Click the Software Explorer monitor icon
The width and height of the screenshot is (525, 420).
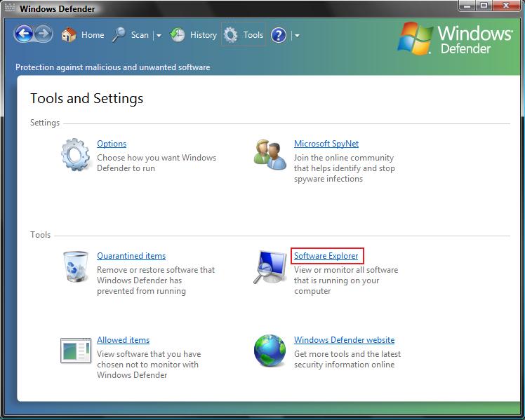coord(270,267)
